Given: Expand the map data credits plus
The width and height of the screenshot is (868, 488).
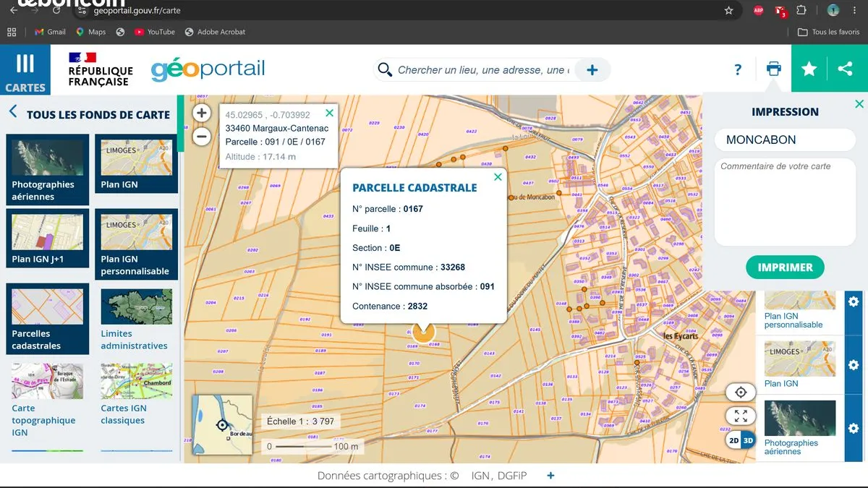Looking at the screenshot, I should 550,476.
